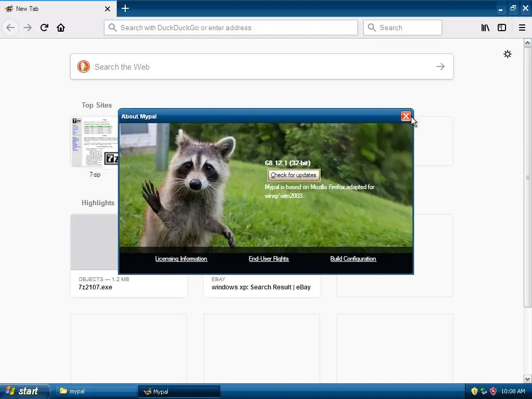Click the network connection tray icon
This screenshot has height=399, width=532.
(484, 391)
